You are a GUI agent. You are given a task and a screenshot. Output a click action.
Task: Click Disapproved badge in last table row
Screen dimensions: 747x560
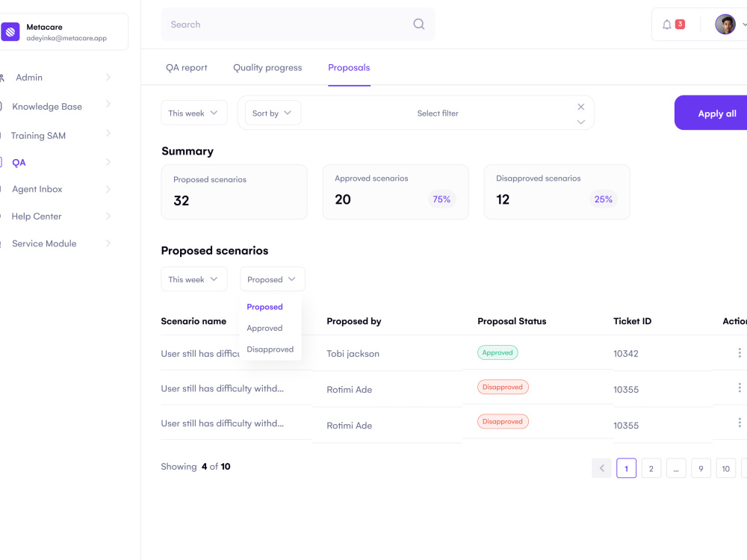[503, 421]
